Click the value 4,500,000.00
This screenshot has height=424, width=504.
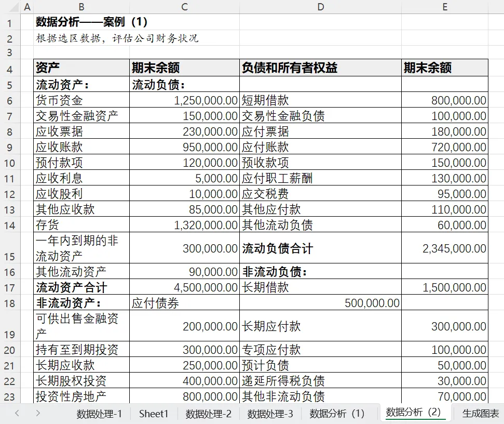(184, 287)
